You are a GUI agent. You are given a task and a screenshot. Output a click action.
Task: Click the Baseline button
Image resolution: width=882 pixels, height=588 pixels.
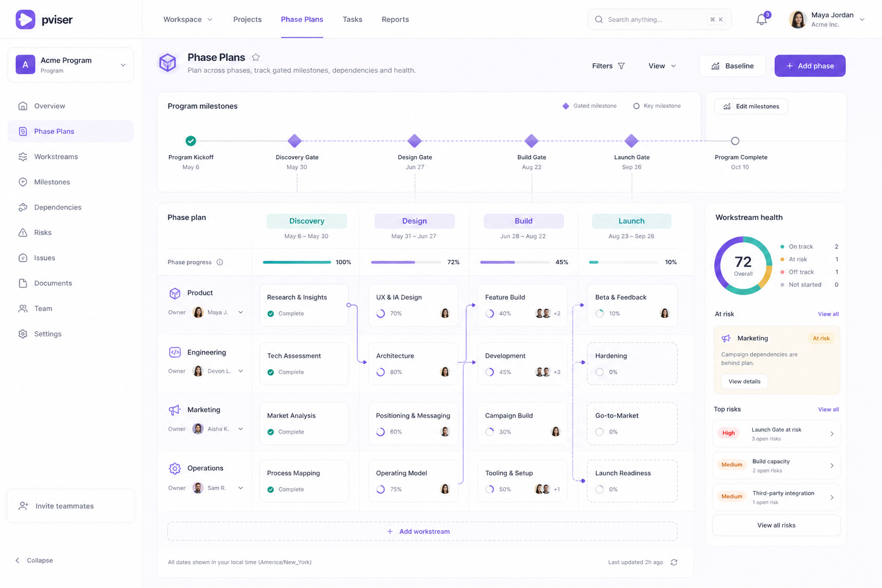(732, 66)
